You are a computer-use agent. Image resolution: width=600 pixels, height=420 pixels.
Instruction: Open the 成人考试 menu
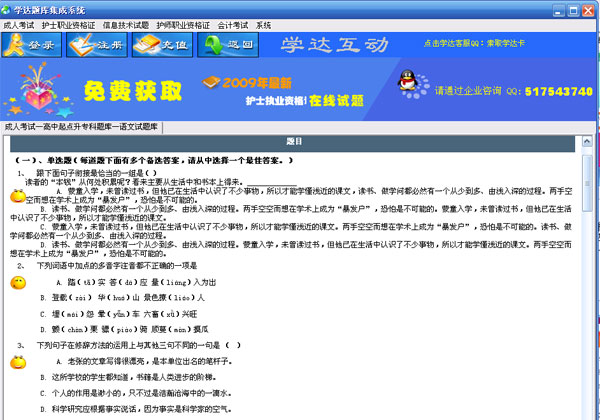pyautogui.click(x=19, y=25)
